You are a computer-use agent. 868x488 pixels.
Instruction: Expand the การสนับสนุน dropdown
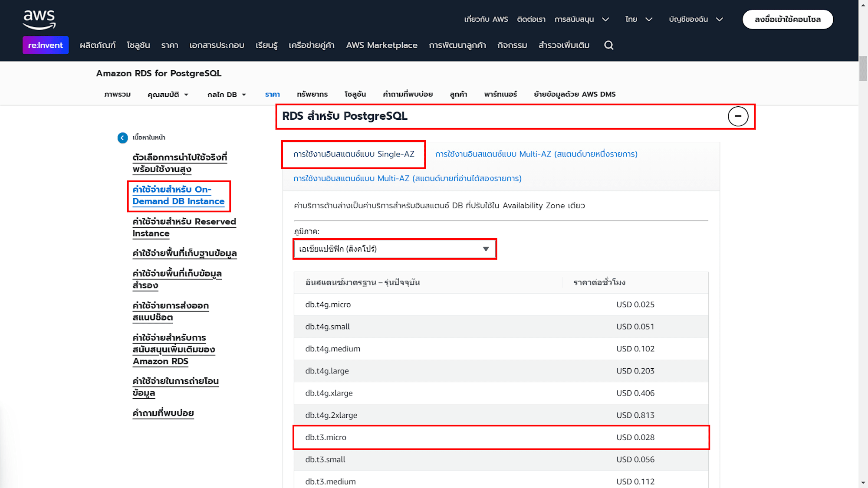(582, 19)
